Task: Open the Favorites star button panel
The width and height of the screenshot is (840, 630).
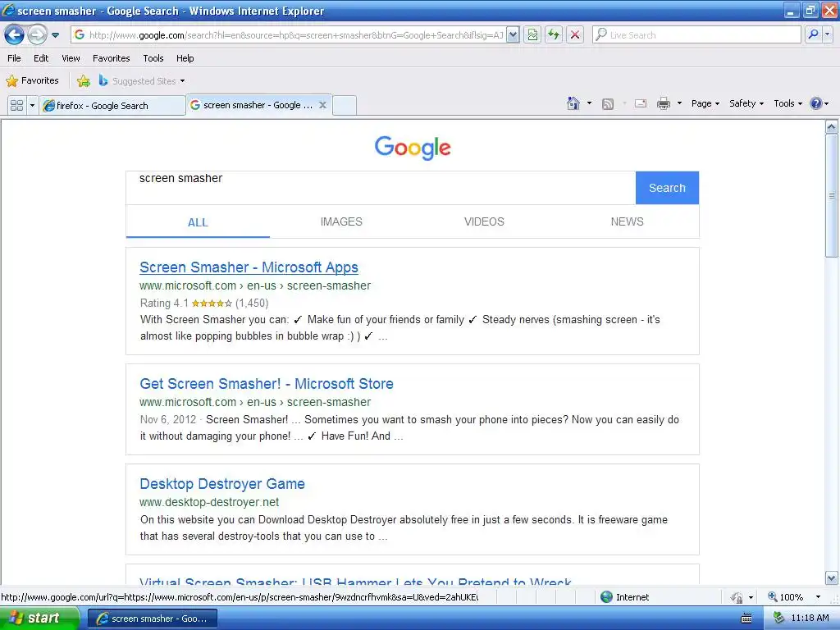Action: pos(32,81)
